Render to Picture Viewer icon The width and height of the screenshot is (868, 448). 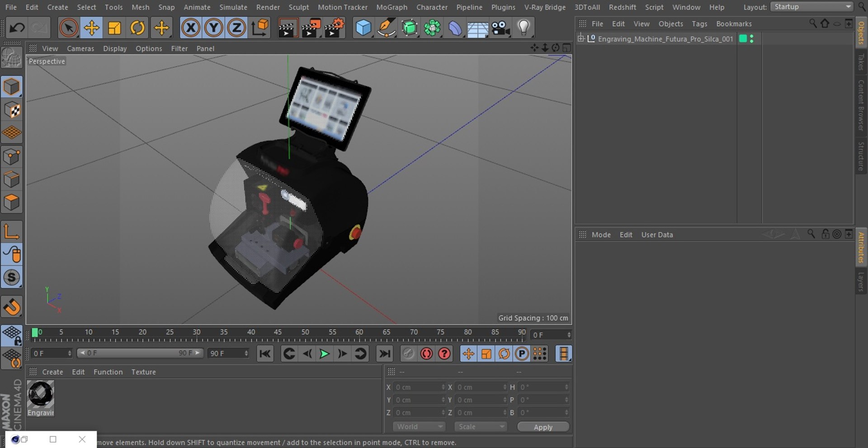coord(311,28)
